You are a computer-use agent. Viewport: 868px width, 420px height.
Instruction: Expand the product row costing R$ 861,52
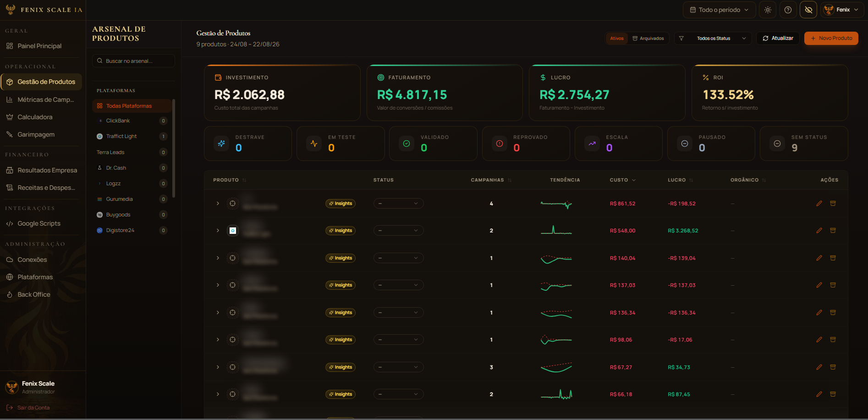(x=218, y=204)
